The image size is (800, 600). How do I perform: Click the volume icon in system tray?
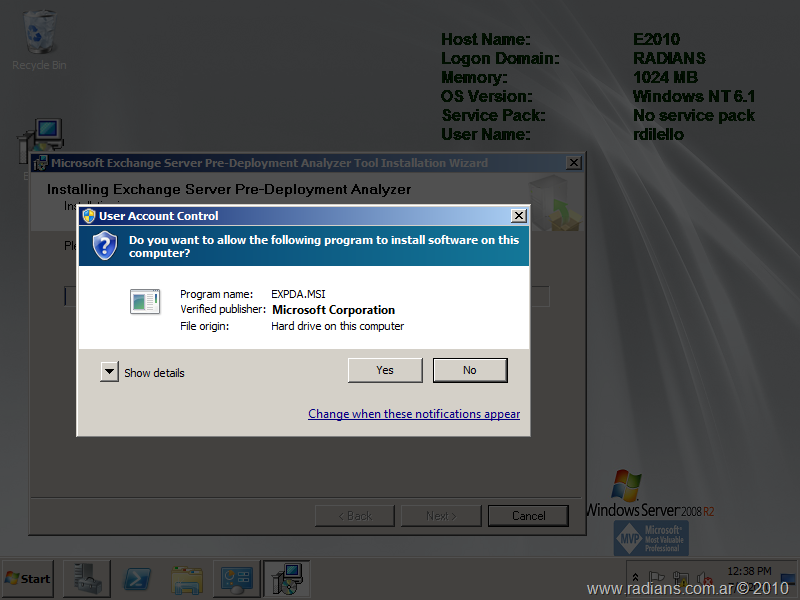pos(703,578)
